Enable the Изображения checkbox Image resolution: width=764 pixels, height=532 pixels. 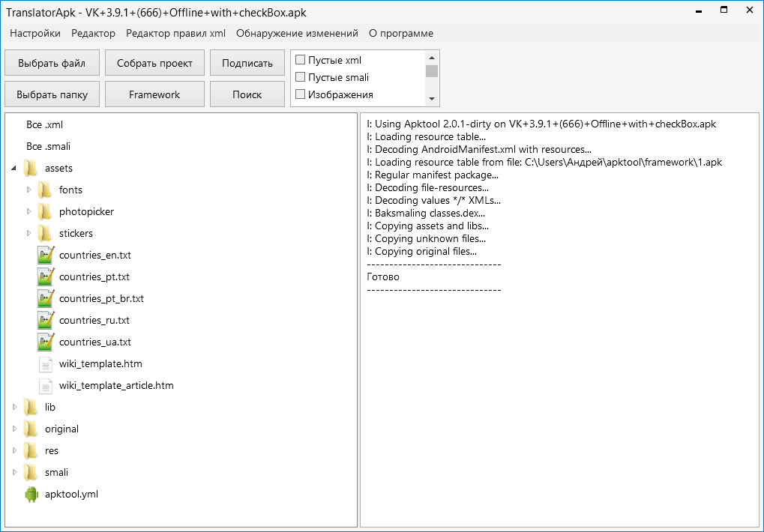(x=300, y=94)
